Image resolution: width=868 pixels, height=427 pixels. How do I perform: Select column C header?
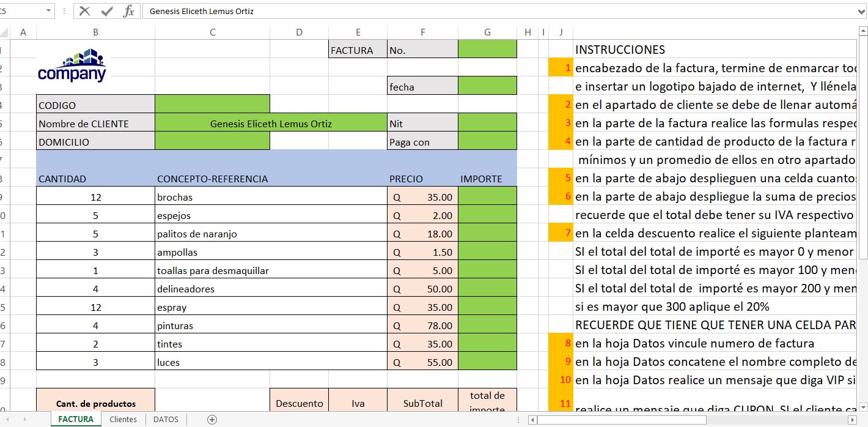[212, 32]
